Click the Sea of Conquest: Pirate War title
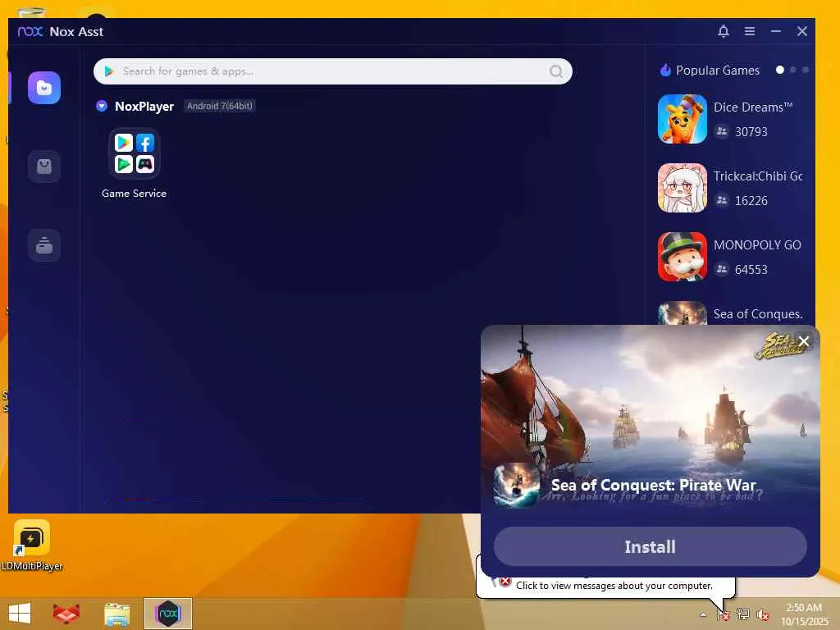Viewport: 840px width, 630px height. point(653,486)
